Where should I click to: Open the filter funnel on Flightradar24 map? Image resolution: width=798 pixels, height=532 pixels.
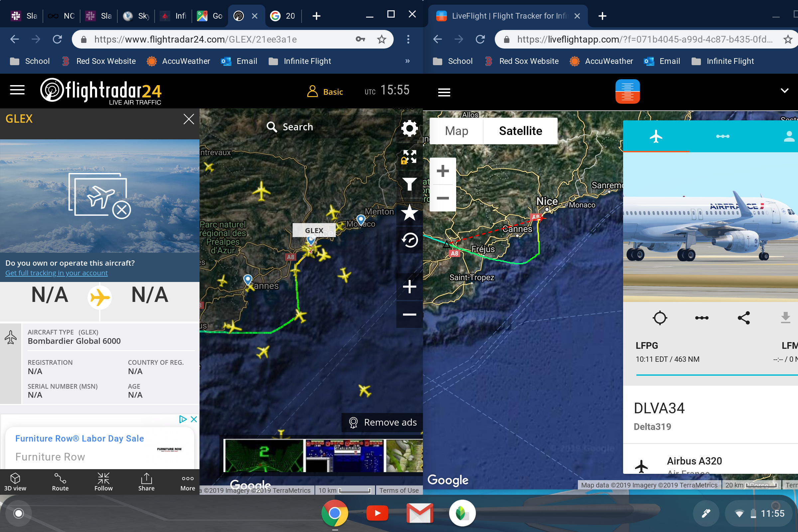409,184
